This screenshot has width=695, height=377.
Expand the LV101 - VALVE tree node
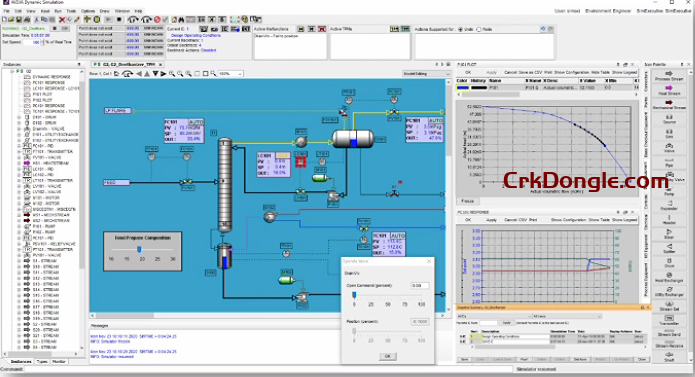click(19, 187)
